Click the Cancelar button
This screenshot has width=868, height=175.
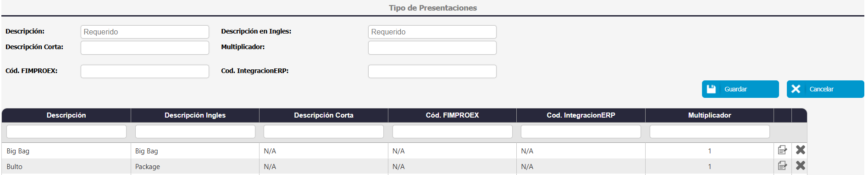pyautogui.click(x=825, y=89)
